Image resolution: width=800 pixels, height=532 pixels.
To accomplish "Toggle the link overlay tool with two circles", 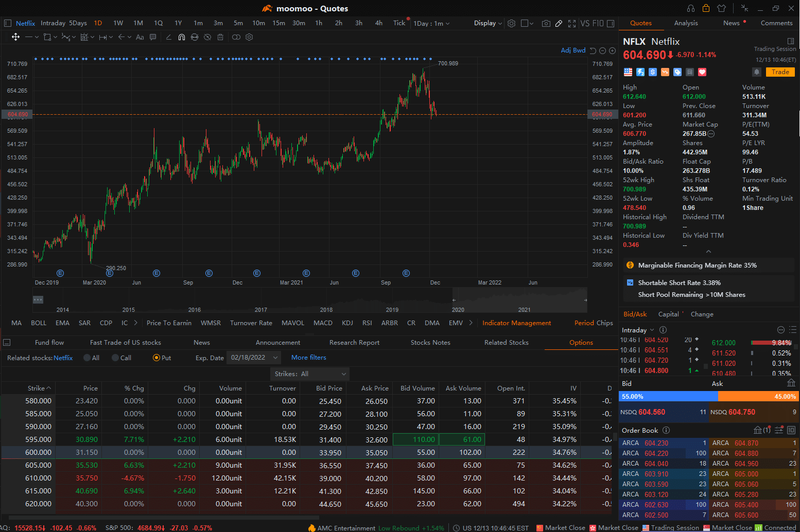I will 236,37.
